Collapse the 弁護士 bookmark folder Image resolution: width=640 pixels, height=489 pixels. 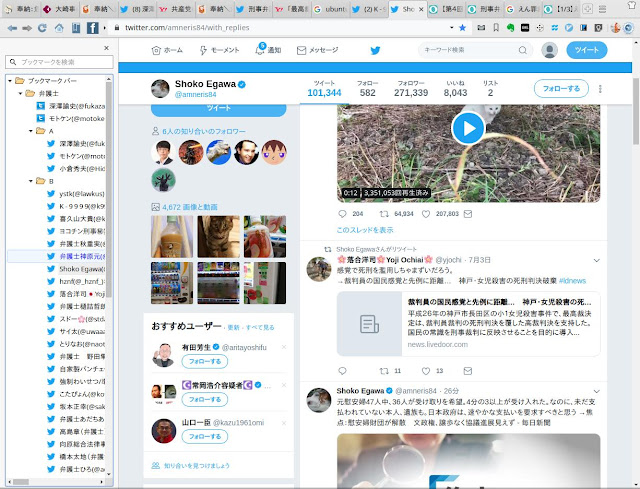20,93
